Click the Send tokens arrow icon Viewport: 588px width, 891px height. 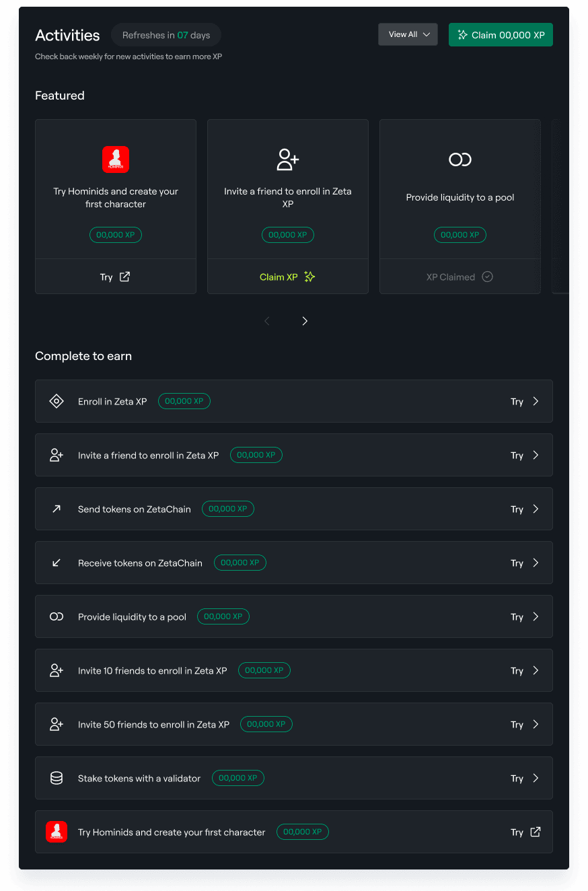click(x=57, y=509)
